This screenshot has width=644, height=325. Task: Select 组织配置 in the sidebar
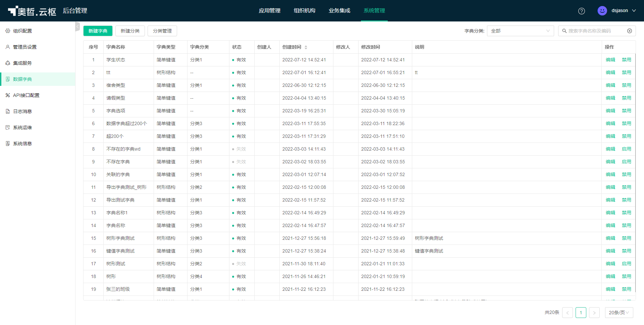click(x=38, y=31)
